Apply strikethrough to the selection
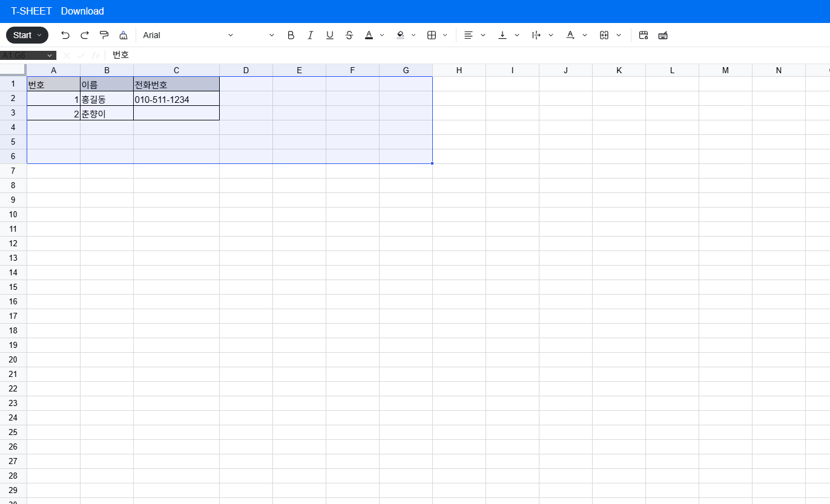 pos(349,35)
